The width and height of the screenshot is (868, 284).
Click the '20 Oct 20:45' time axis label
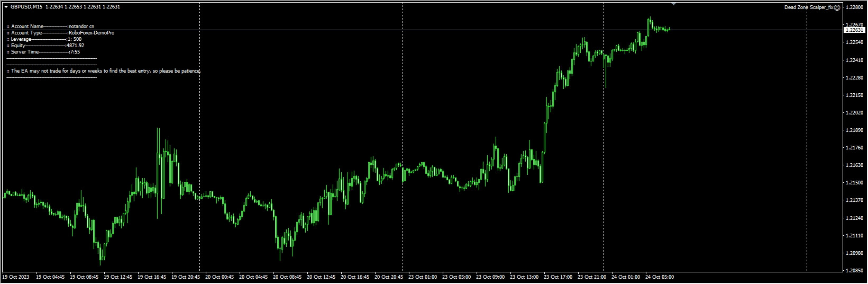point(389,277)
